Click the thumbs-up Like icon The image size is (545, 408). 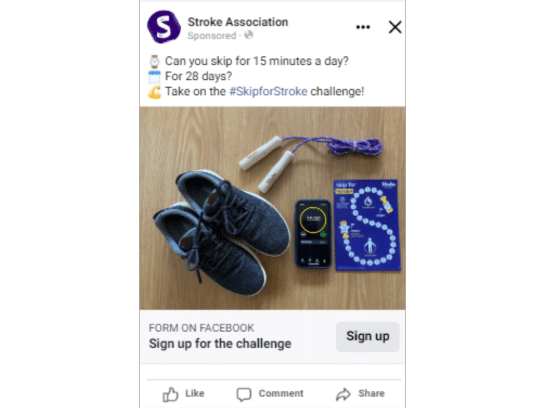[170, 394]
